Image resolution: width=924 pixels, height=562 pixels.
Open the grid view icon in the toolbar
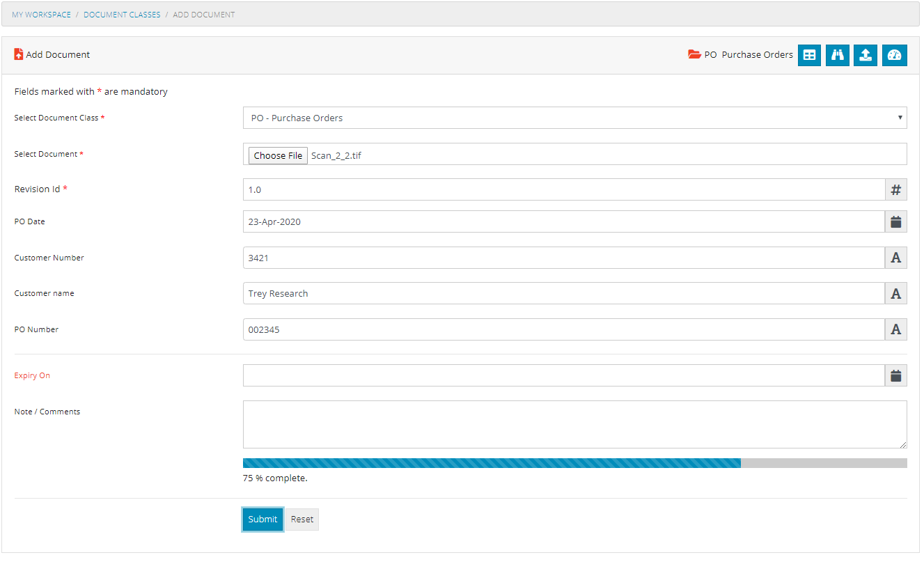pyautogui.click(x=808, y=55)
